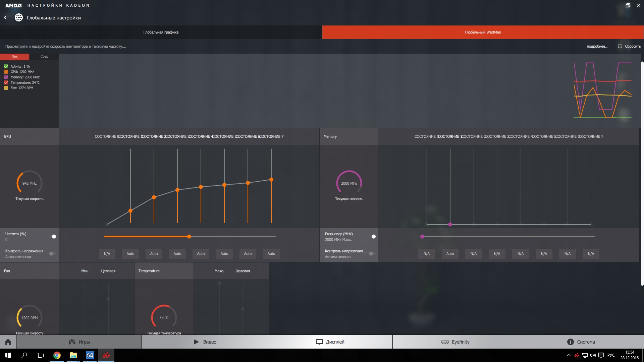
Task: Uncheck the Temperature graph checkbox
Action: pos(6,82)
